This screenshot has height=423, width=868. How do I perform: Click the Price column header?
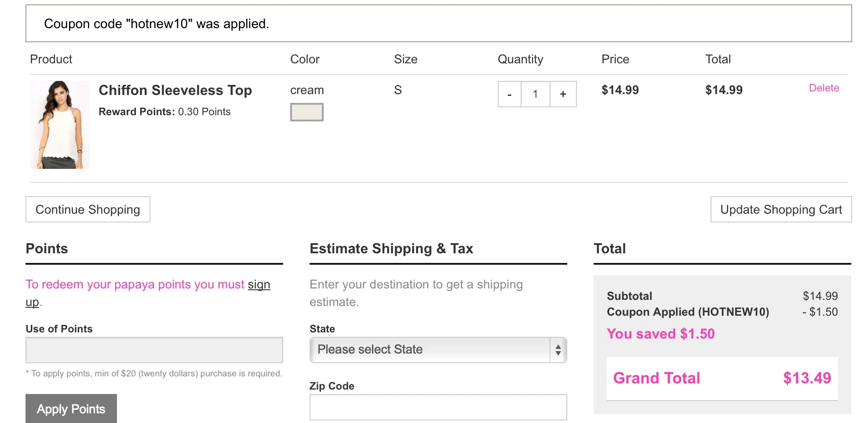pos(615,59)
